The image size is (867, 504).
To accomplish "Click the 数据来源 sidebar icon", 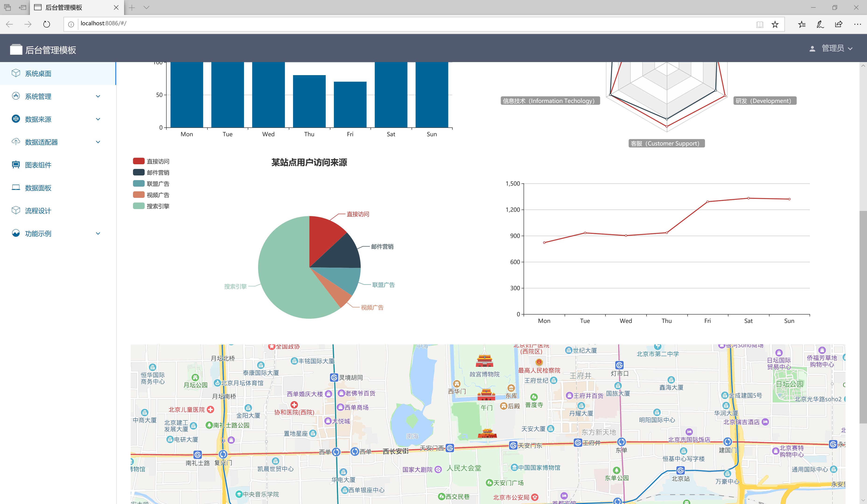I will click(x=16, y=119).
